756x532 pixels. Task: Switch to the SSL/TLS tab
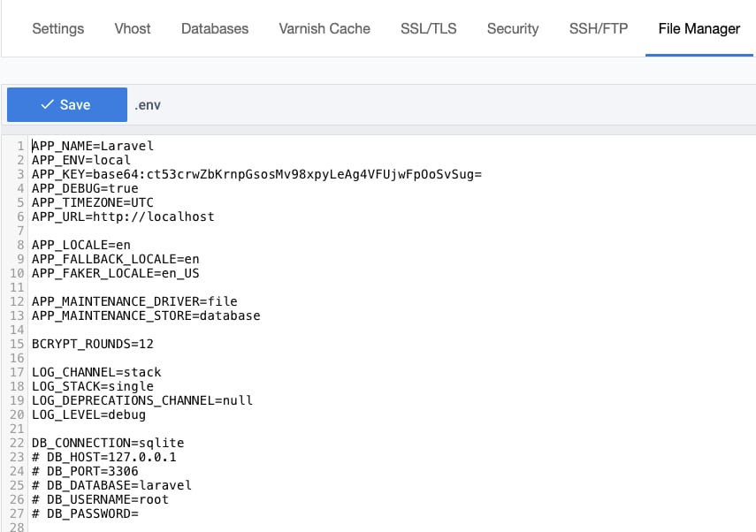point(428,28)
